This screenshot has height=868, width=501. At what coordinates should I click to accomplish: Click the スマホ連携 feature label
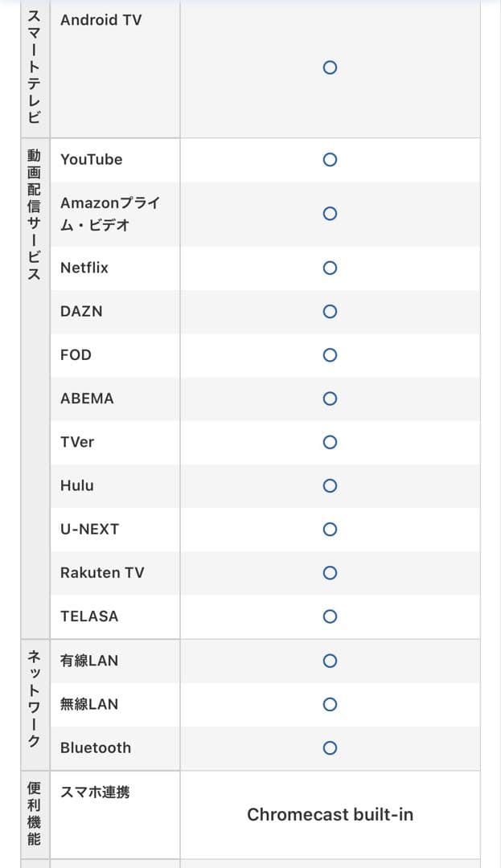click(95, 792)
